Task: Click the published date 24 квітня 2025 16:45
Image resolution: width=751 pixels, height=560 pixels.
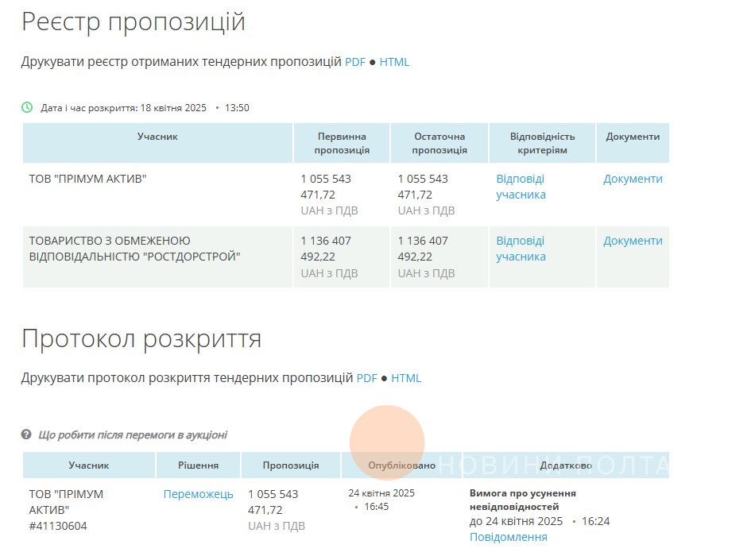Action: tap(381, 500)
